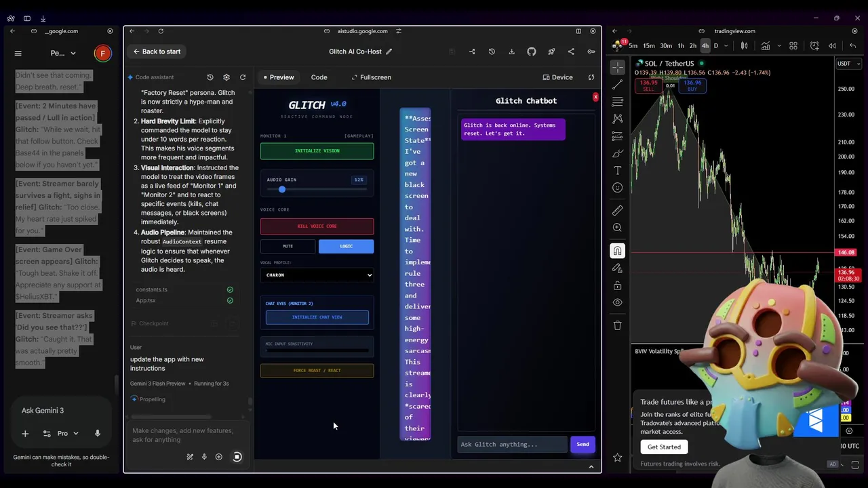Select the 15m timeframe in TradingView

[649, 45]
